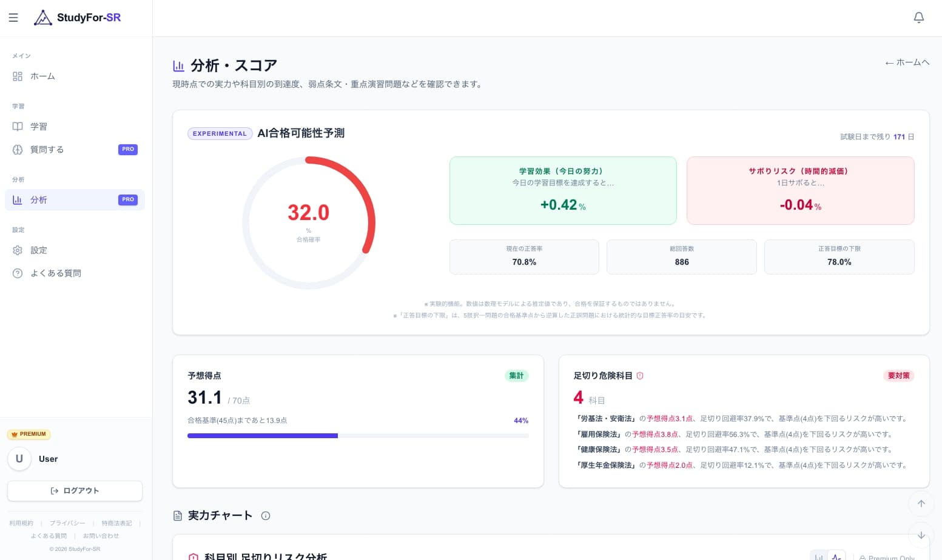Click the 予想得点 progress bar
Screen dimensions: 942x560
coord(358,435)
